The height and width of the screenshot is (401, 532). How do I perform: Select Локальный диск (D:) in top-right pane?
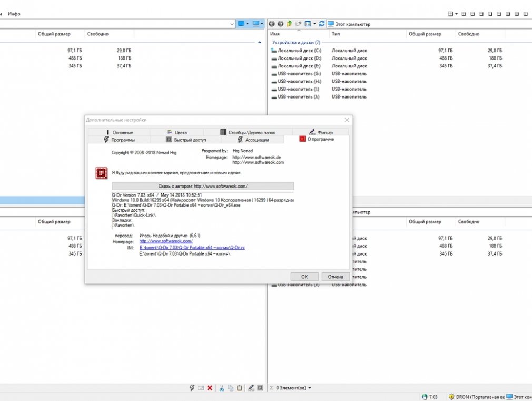click(299, 58)
